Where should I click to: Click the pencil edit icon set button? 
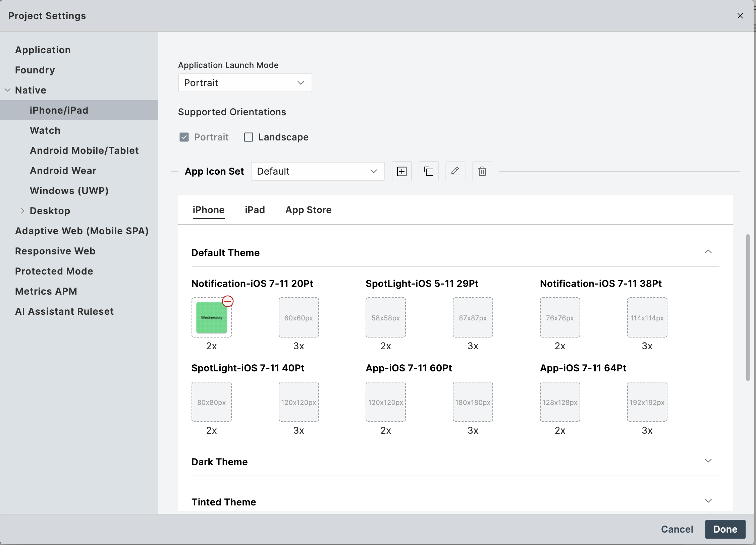[x=455, y=171]
